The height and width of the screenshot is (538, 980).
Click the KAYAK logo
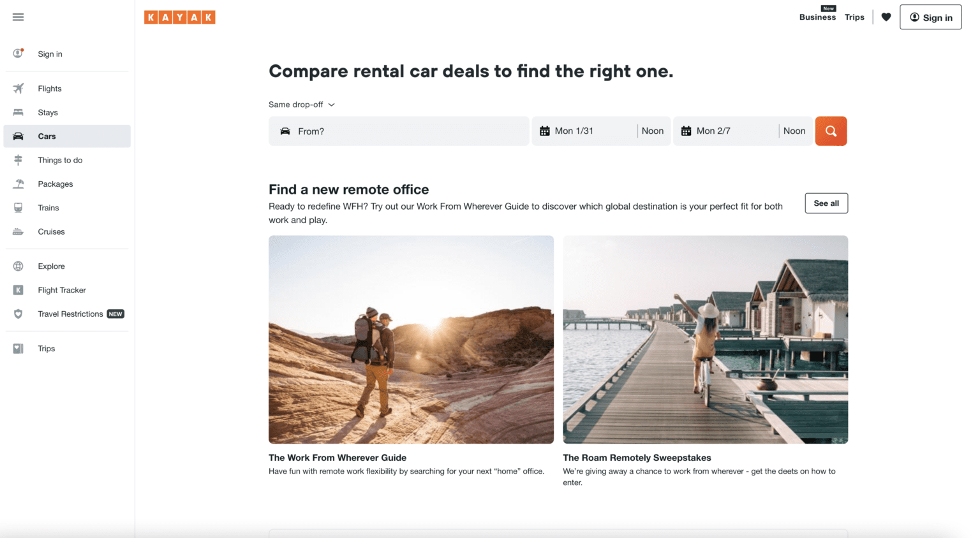[x=180, y=17]
